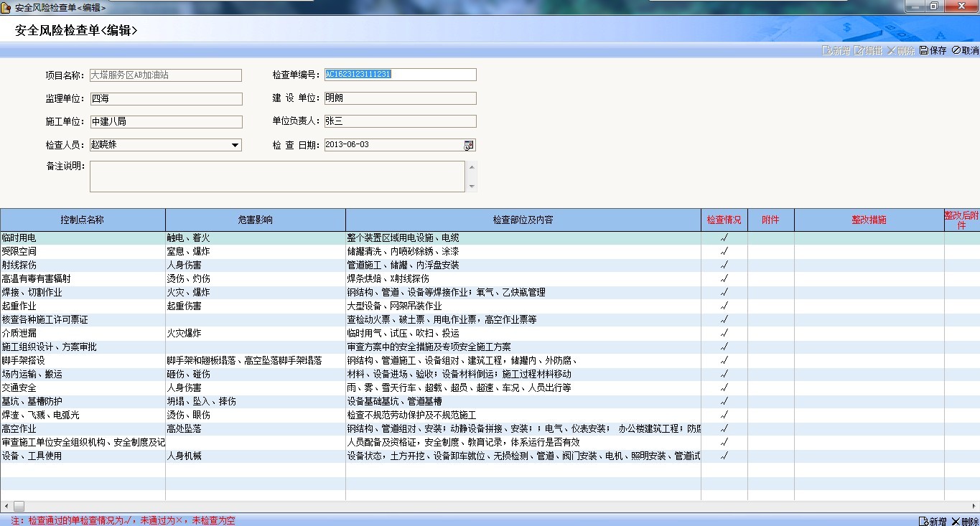This screenshot has height=526, width=980.
Task: Select the 受限空间 table row
Action: tap(83, 252)
